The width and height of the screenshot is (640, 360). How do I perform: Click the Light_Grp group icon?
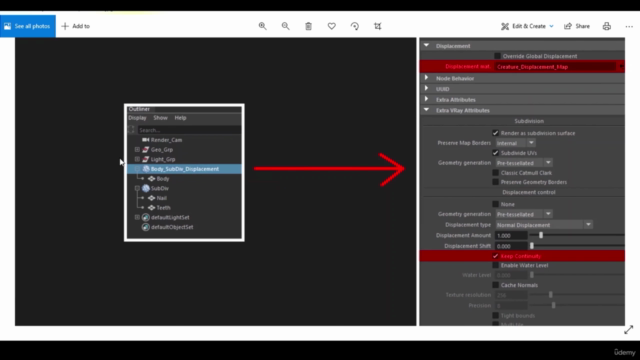[146, 159]
